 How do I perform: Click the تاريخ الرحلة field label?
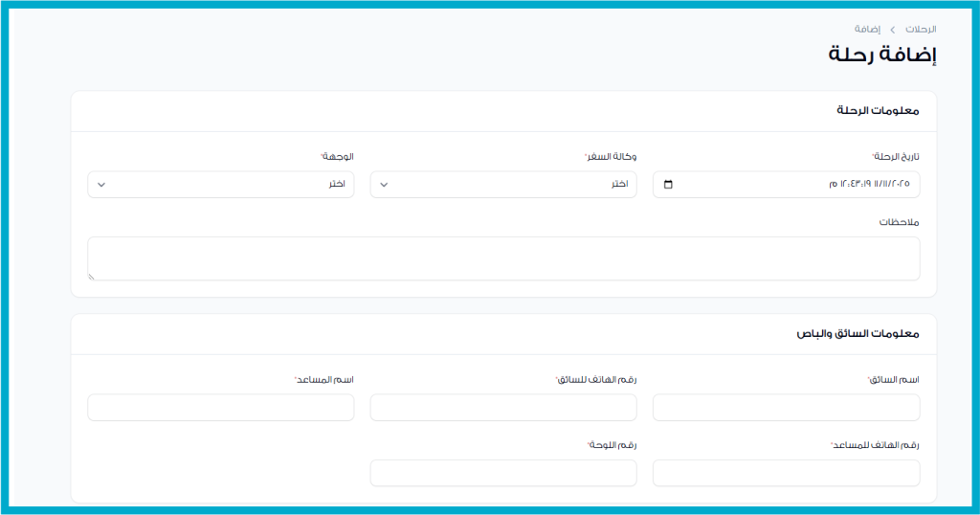pyautogui.click(x=896, y=156)
